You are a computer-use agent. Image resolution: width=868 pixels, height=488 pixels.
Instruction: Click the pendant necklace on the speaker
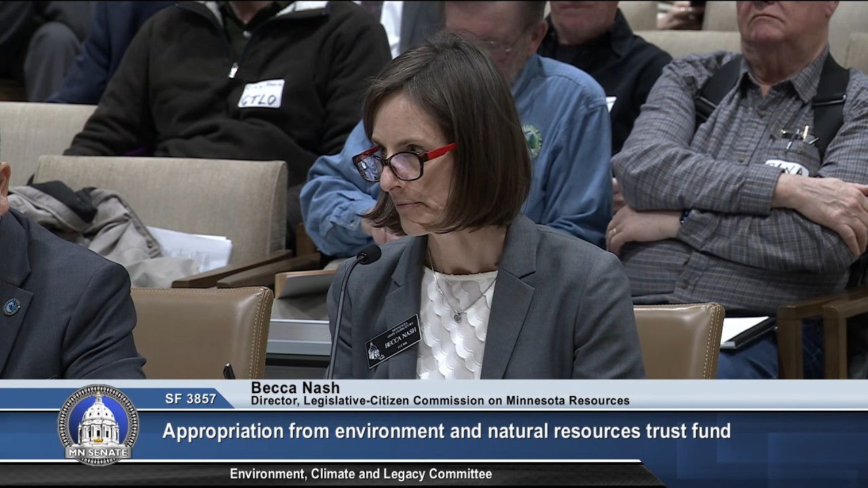point(458,317)
